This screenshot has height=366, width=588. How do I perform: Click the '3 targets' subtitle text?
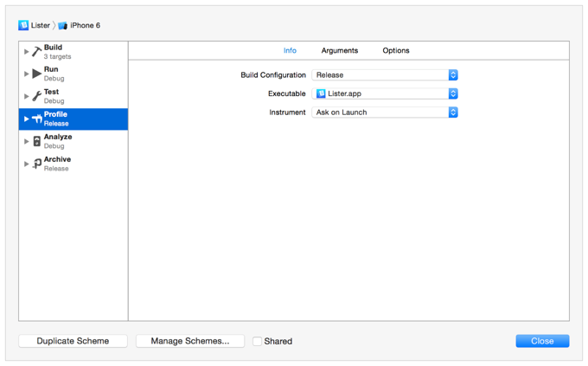click(x=57, y=57)
